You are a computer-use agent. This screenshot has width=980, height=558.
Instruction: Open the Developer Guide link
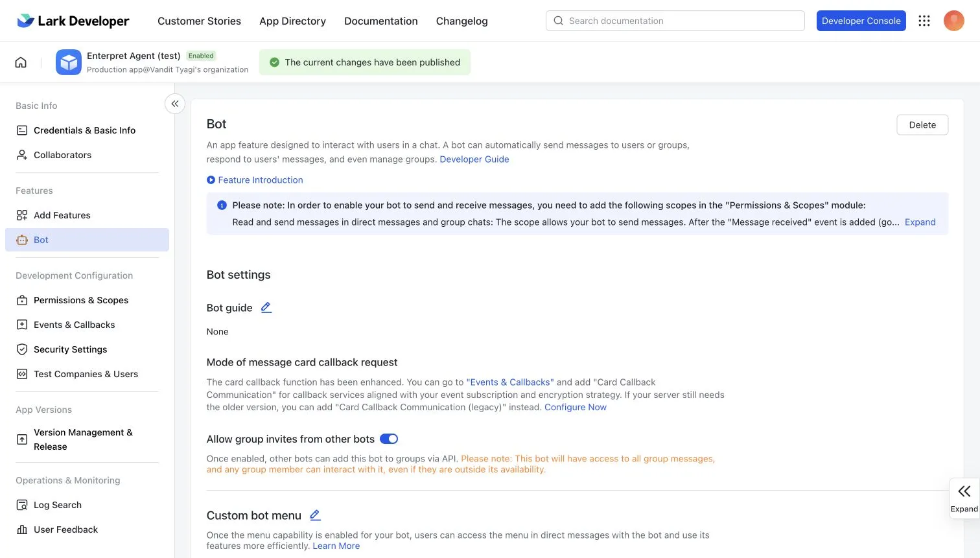474,159
